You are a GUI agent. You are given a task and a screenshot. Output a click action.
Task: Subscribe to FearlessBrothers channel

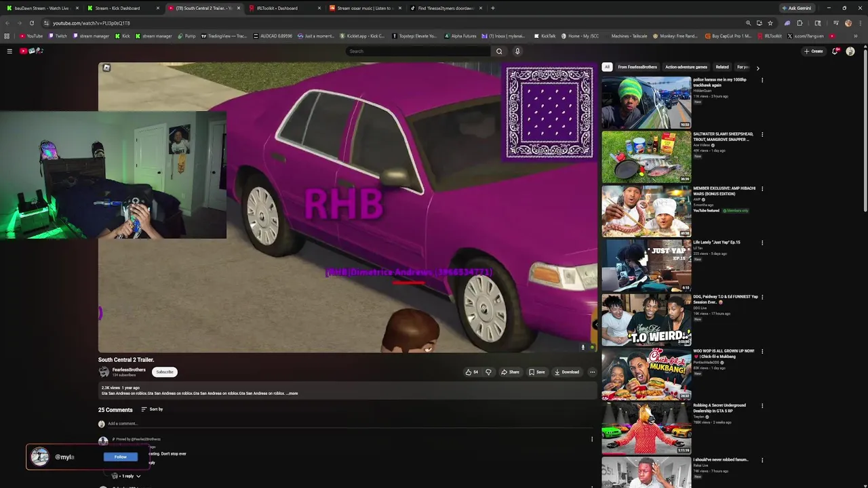coord(165,372)
